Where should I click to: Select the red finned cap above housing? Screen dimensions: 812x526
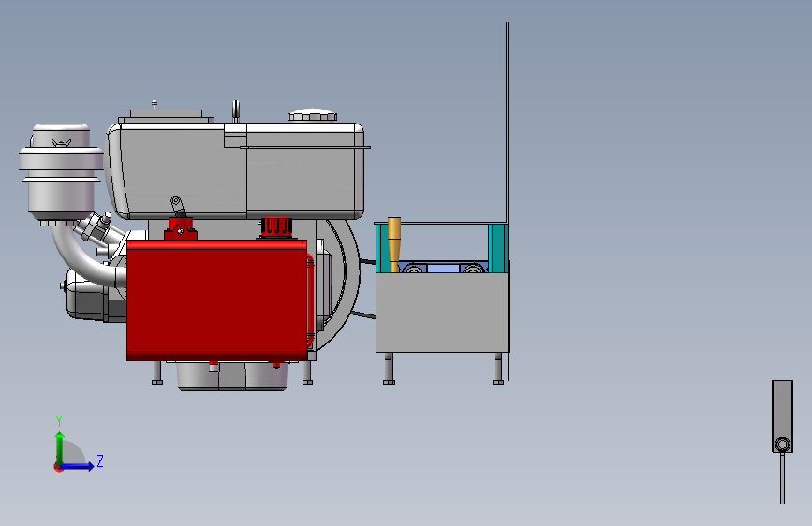pyautogui.click(x=276, y=228)
